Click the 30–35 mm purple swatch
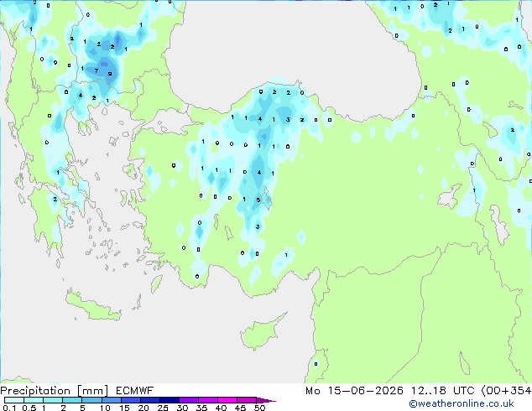The height and width of the screenshot is (411, 532). 189,400
